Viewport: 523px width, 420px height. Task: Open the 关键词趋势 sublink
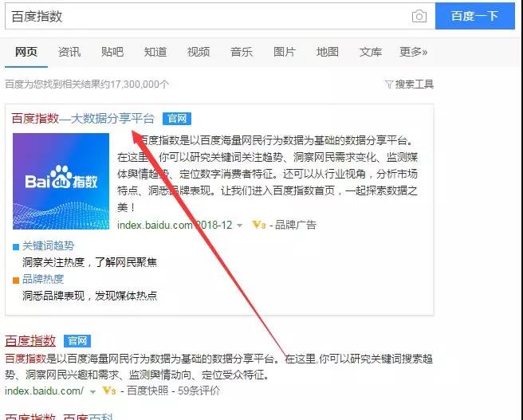coord(48,246)
